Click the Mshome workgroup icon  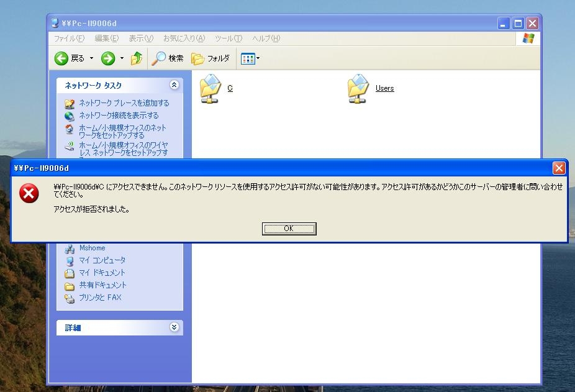(70, 249)
